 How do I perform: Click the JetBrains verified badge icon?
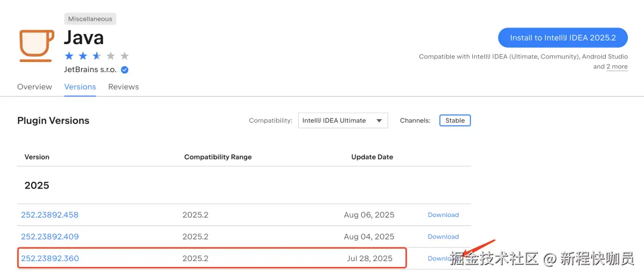pyautogui.click(x=125, y=70)
